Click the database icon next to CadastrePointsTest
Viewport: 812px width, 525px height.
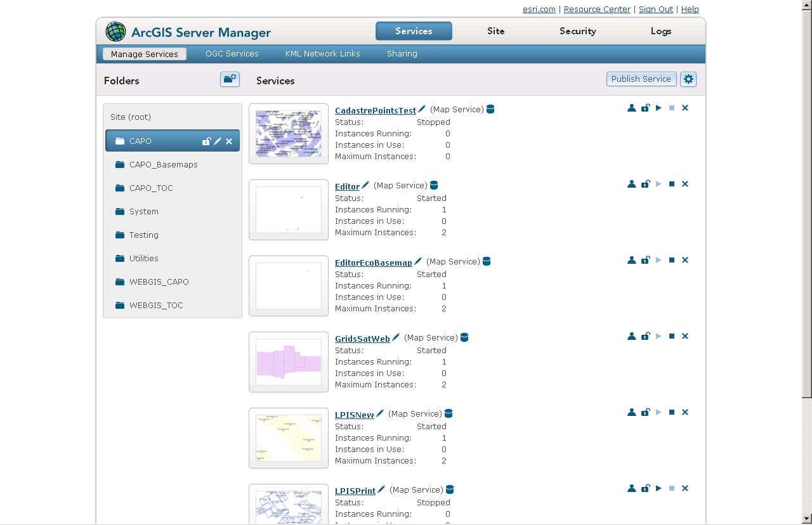click(x=490, y=109)
